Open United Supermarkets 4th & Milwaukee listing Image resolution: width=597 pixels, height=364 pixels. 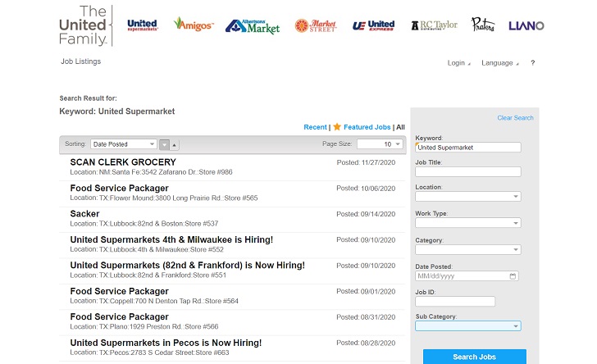pos(171,239)
